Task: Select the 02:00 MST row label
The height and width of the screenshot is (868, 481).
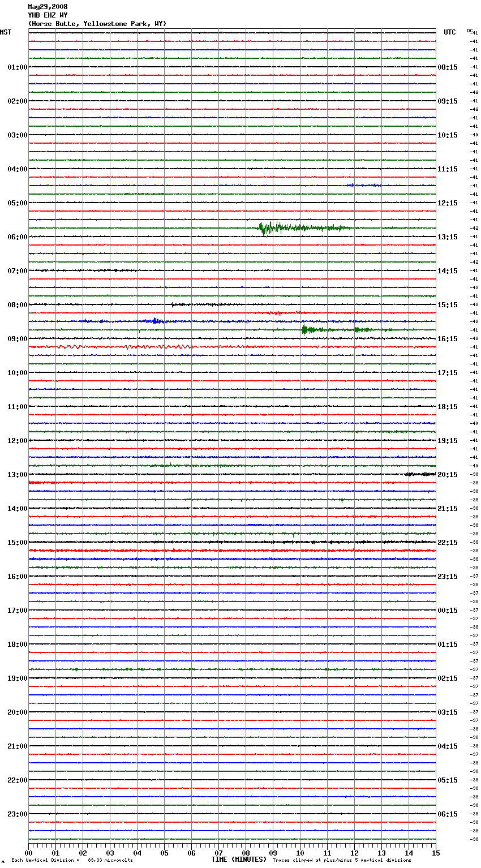Action: point(18,101)
